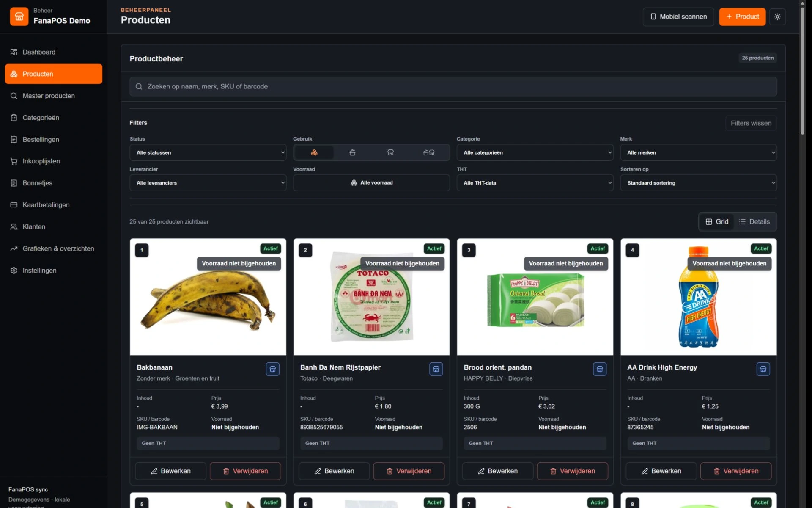The width and height of the screenshot is (812, 508).
Task: Click the shop icon on the Bakbanaan card
Action: click(x=273, y=369)
